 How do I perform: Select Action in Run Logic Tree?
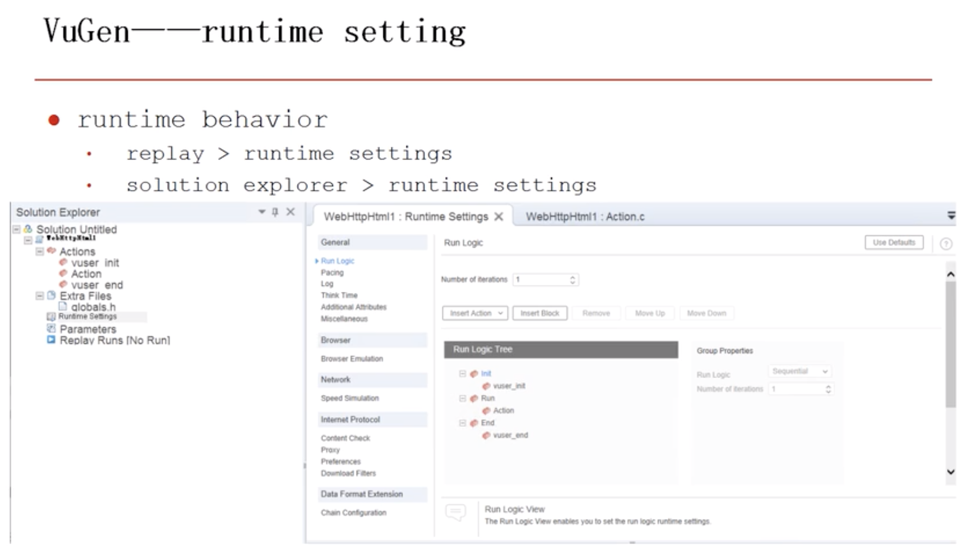pyautogui.click(x=504, y=411)
